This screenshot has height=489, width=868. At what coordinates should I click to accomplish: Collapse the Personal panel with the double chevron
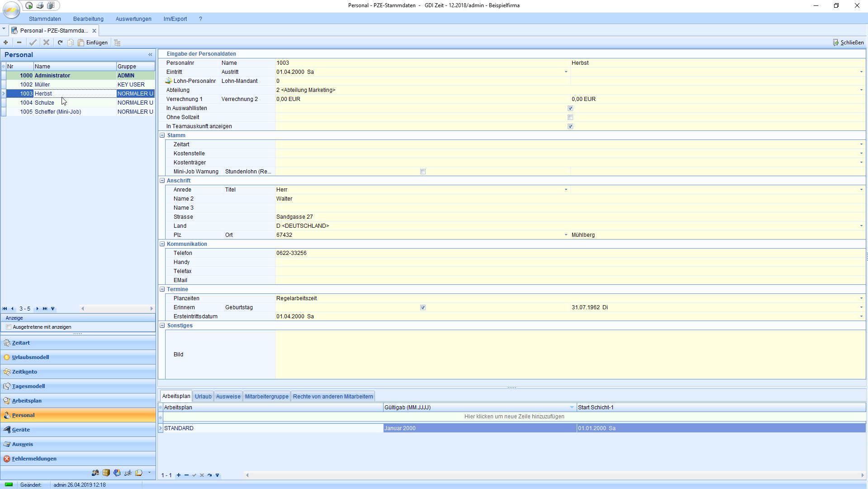150,55
